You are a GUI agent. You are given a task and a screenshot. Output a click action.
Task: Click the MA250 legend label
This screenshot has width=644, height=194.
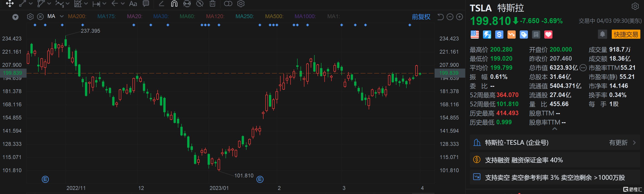click(244, 17)
